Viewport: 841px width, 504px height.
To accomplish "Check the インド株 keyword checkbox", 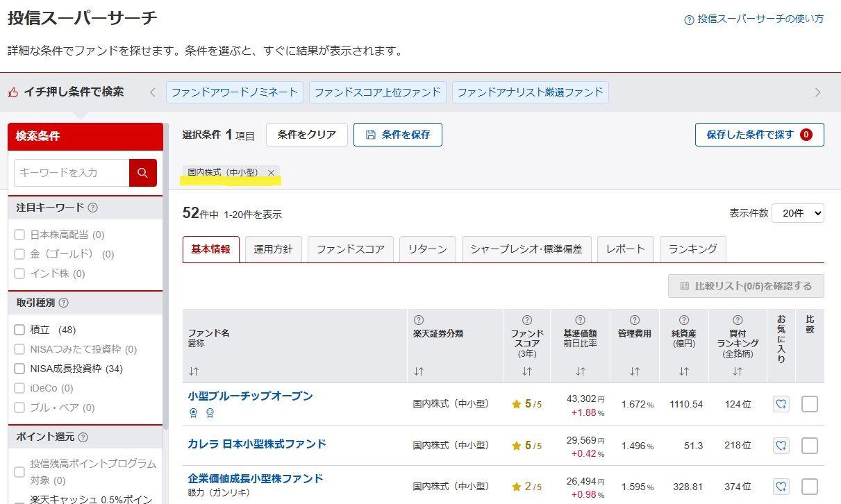I will tap(19, 274).
